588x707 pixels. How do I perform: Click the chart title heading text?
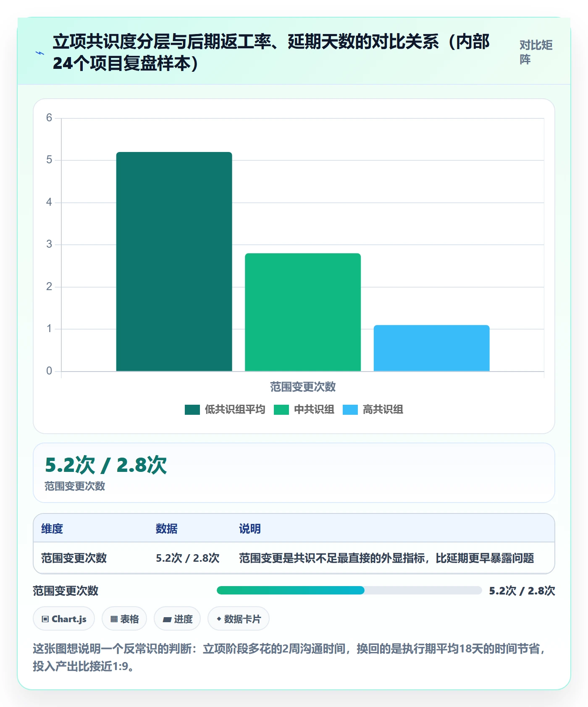271,52
